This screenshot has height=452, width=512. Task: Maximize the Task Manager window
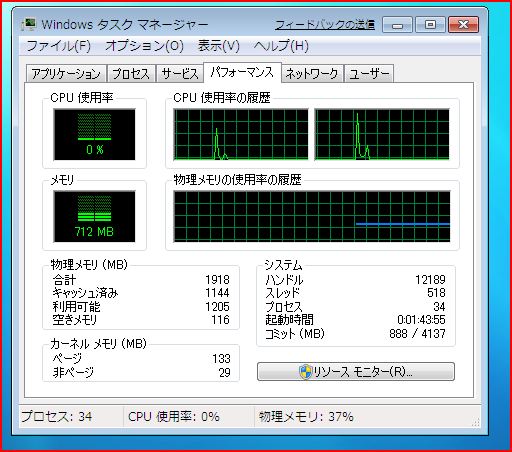click(x=430, y=25)
